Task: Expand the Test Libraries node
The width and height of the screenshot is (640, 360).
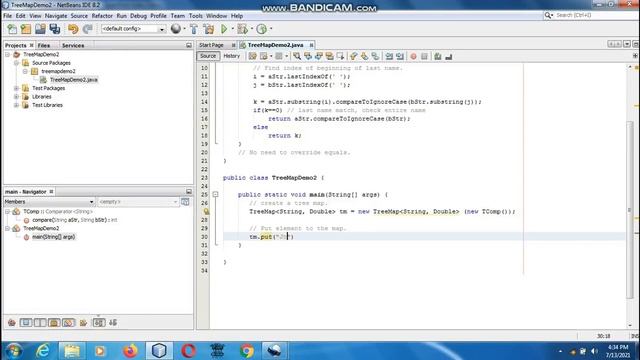Action: click(16, 105)
